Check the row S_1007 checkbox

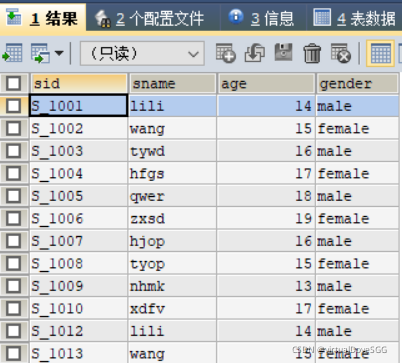[14, 241]
